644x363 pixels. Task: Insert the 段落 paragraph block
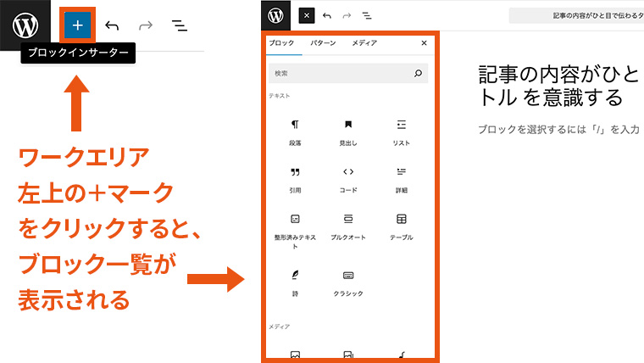(295, 132)
